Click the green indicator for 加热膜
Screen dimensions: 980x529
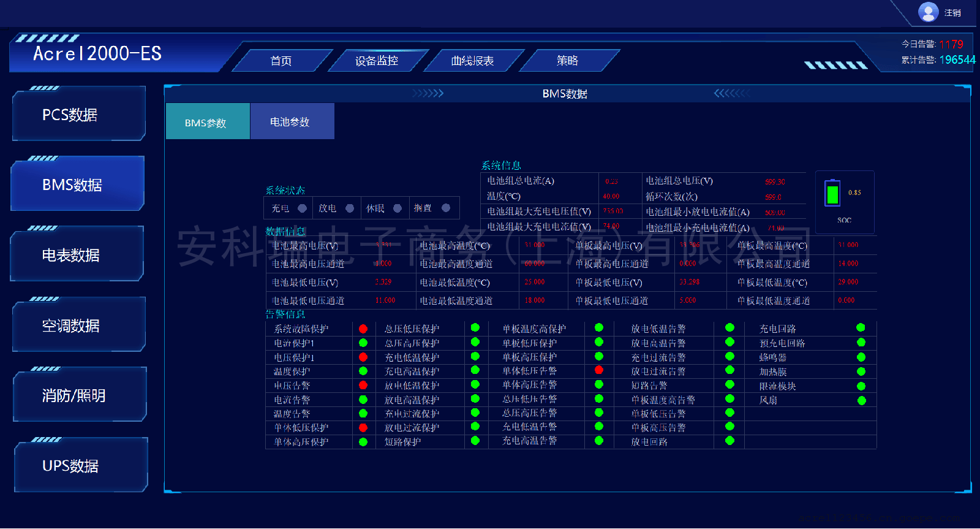coord(861,371)
